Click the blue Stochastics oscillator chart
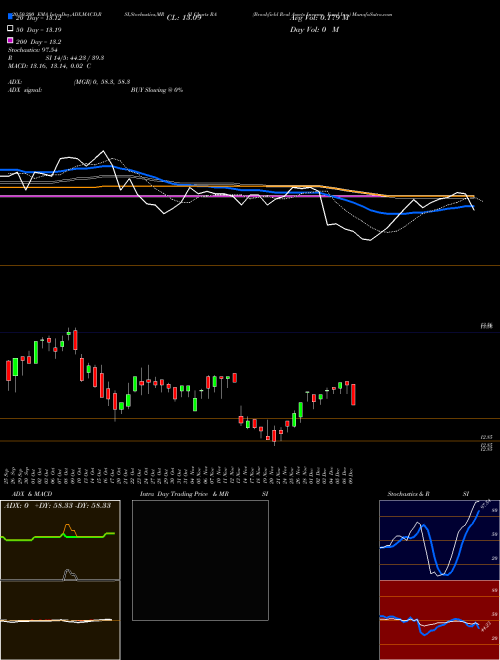The height and width of the screenshot is (660, 500). click(439, 540)
